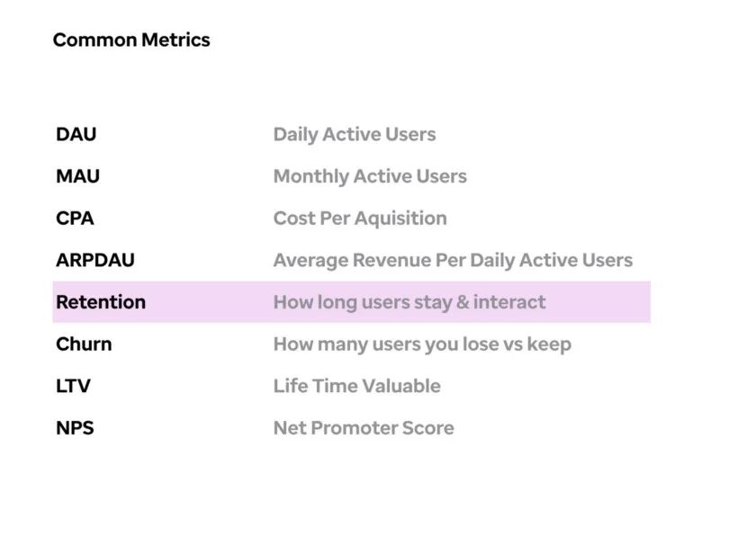Image resolution: width=756 pixels, height=537 pixels.
Task: Select the highlighted Retention label
Action: (x=101, y=302)
